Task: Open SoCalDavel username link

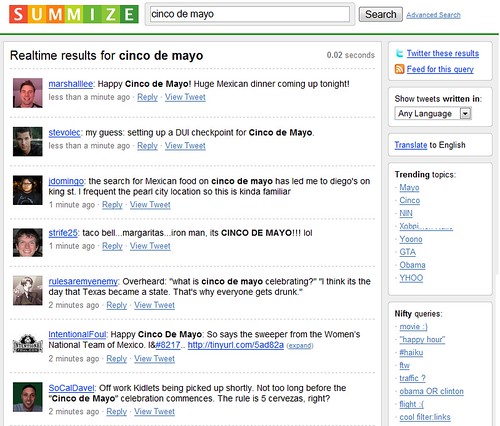Action: tap(72, 388)
